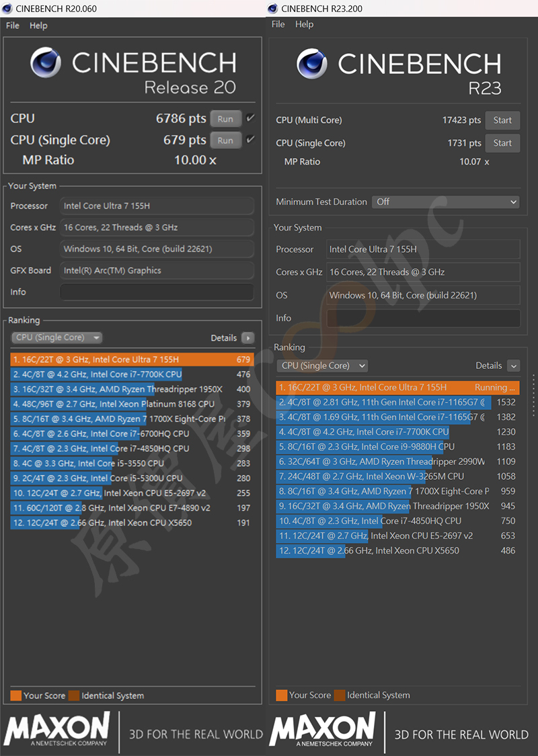Screen dimensions: 538x756
Task: Select R20 ranking row Ryzen 7 1700X
Action: coord(131,419)
